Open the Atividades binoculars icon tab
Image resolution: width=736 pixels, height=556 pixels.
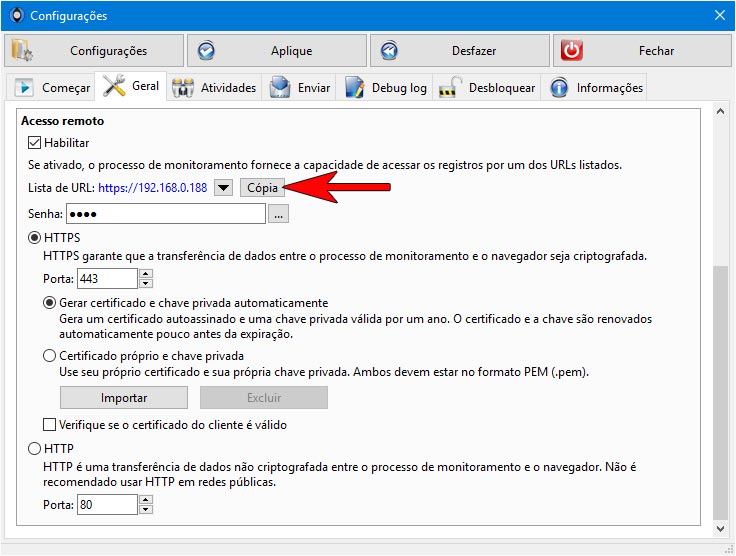pos(183,88)
